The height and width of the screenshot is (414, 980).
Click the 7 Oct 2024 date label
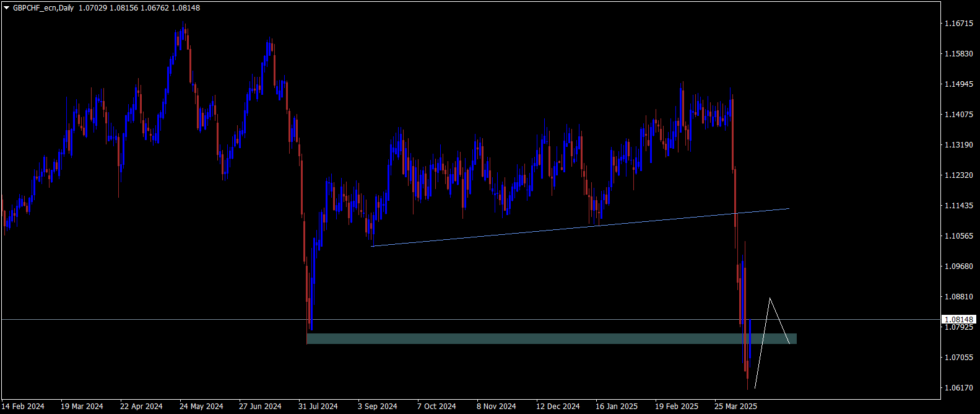tap(436, 407)
